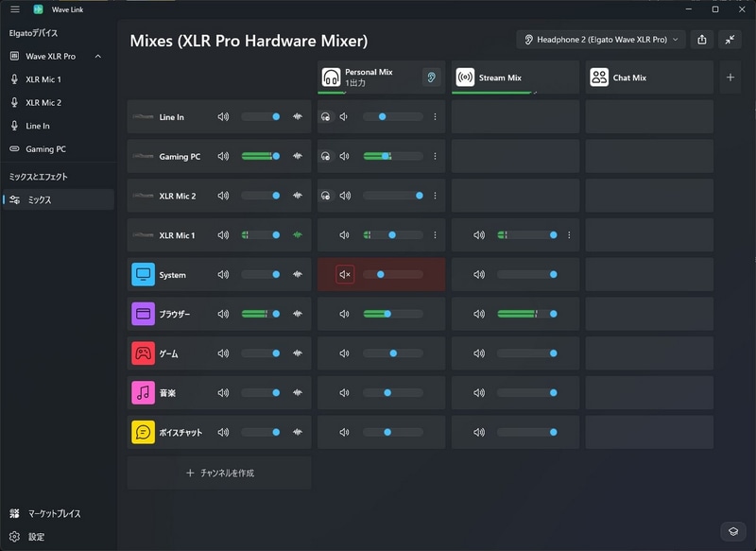This screenshot has height=551, width=756.
Task: Click the share/export icon in header
Action: 702,40
